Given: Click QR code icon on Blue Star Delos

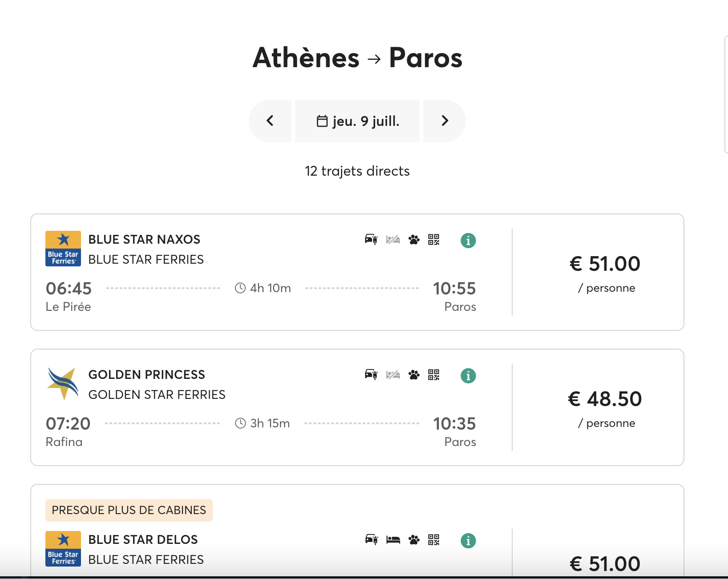Looking at the screenshot, I should click(434, 540).
